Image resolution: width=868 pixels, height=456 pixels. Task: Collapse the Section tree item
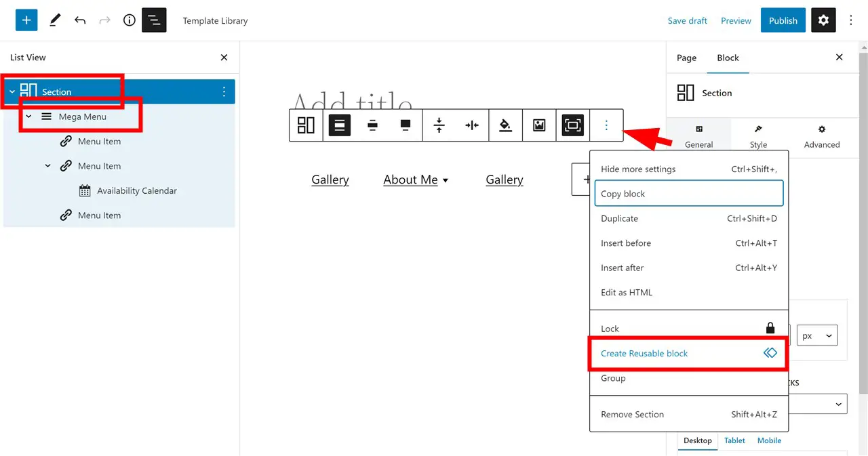12,91
